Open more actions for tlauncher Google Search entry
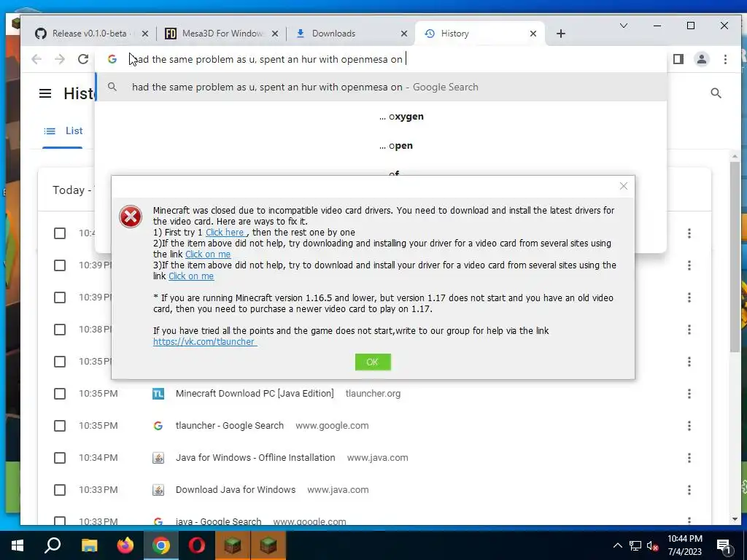The height and width of the screenshot is (560, 747). pos(689,426)
